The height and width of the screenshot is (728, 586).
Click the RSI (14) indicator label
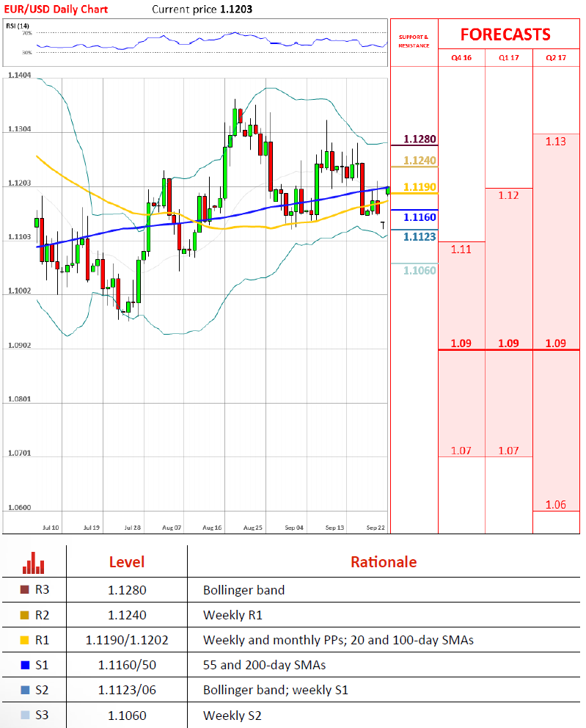pyautogui.click(x=18, y=26)
